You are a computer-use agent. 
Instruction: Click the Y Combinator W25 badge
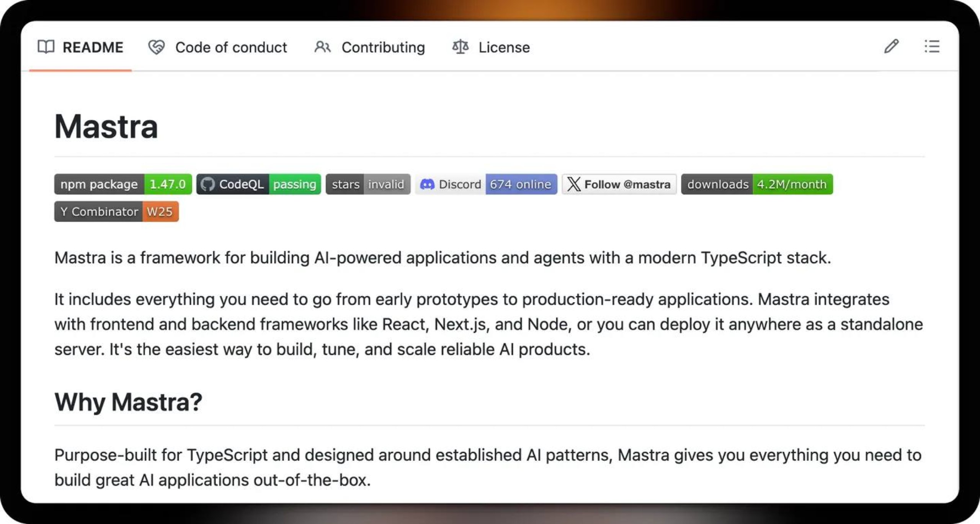click(116, 211)
